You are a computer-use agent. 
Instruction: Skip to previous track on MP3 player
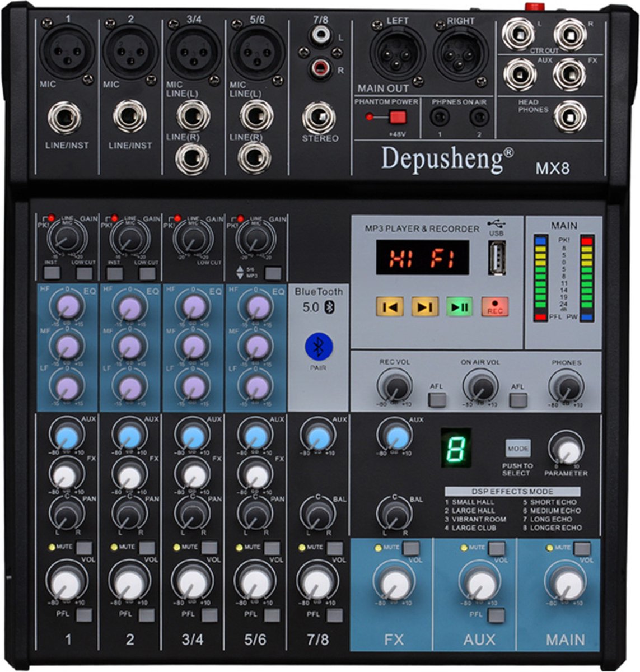click(x=391, y=307)
